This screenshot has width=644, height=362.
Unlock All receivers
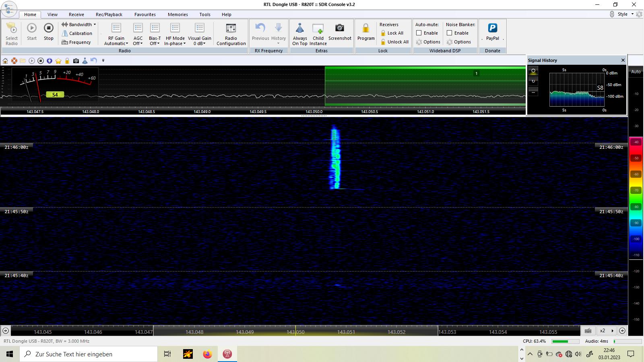tap(394, 42)
